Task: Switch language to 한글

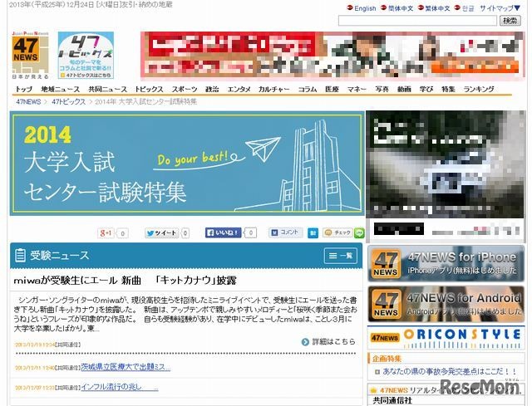Action: (x=468, y=8)
